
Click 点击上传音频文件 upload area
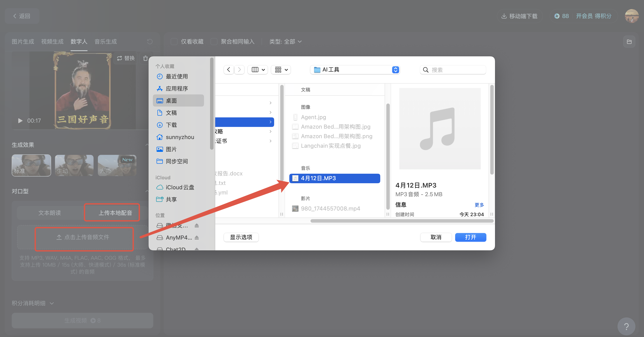pos(83,237)
